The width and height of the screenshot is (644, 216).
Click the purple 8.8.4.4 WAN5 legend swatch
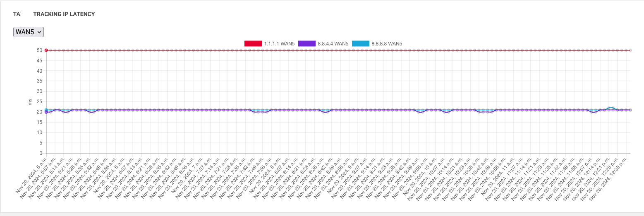click(306, 43)
